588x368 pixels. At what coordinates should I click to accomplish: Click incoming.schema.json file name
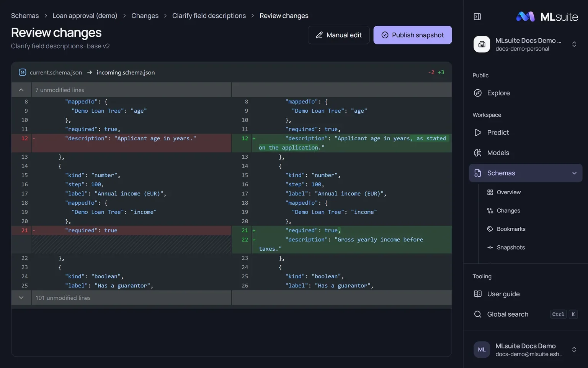tap(126, 72)
